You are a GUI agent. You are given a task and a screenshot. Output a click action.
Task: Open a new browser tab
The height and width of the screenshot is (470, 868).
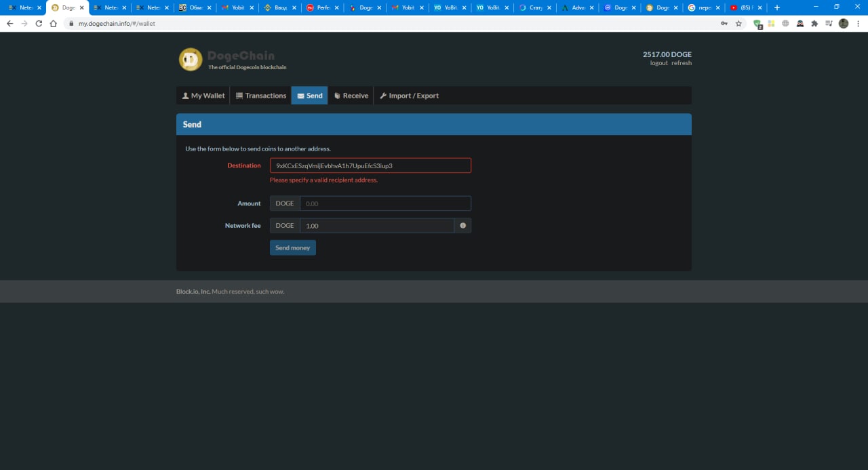pos(777,7)
